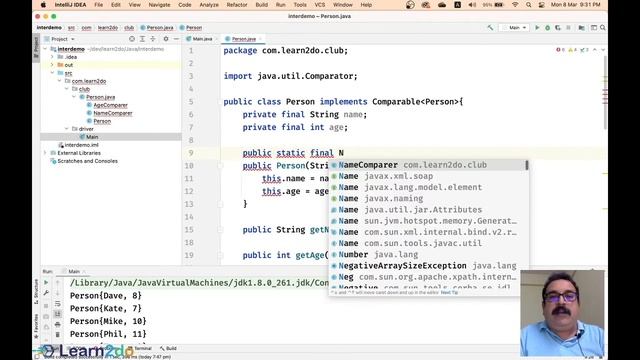640x360 pixels.
Task: Open Project panel gear settings
Action: [x=166, y=39]
